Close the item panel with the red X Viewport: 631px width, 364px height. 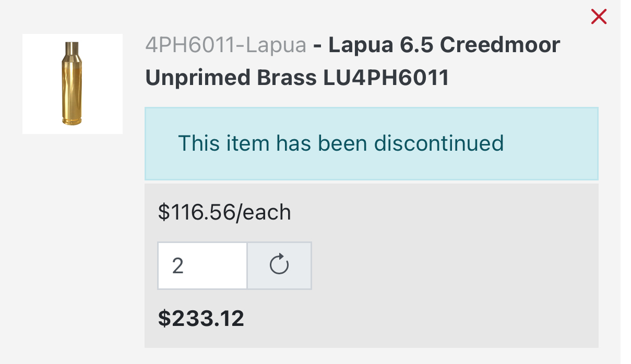(599, 18)
